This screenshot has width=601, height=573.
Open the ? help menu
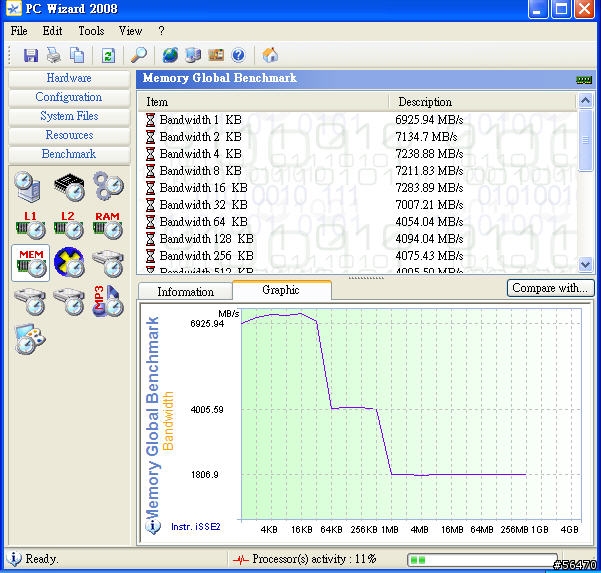pos(161,31)
